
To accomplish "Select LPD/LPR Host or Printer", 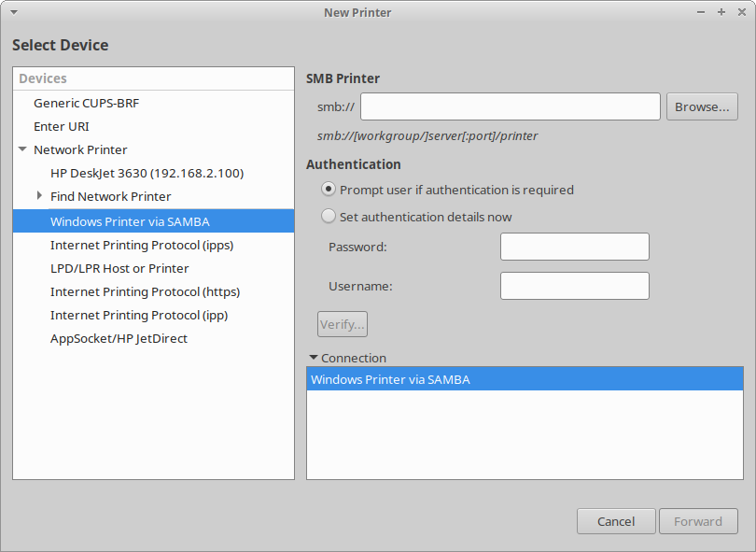I will point(119,268).
